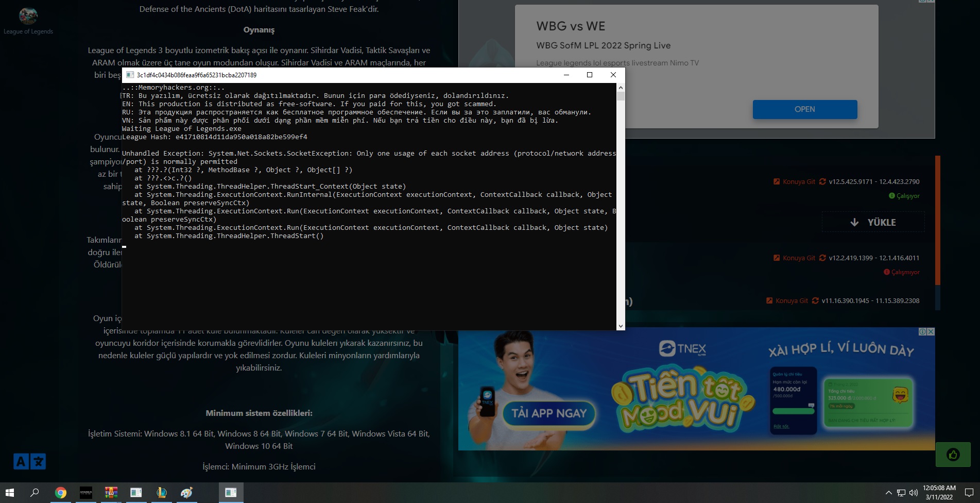Click the AdChoices info icon on TNEX ad

click(x=923, y=332)
